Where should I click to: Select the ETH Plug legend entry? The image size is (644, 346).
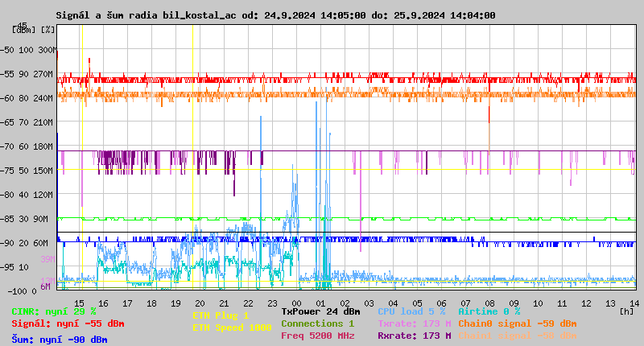pos(221,316)
